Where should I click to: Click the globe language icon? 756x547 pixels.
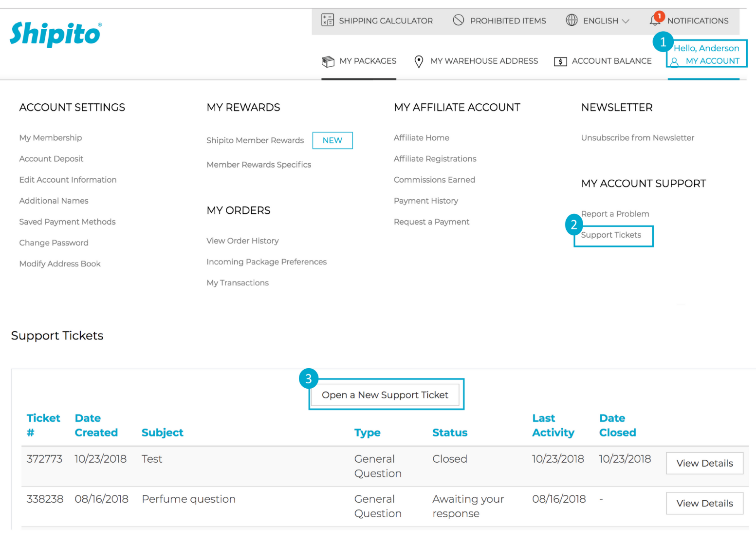[x=572, y=20]
